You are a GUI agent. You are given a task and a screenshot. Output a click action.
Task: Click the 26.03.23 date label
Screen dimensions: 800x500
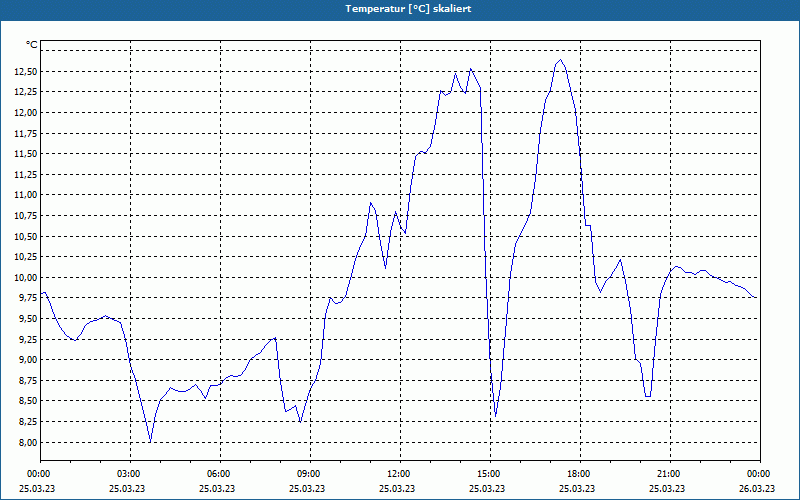(x=757, y=488)
